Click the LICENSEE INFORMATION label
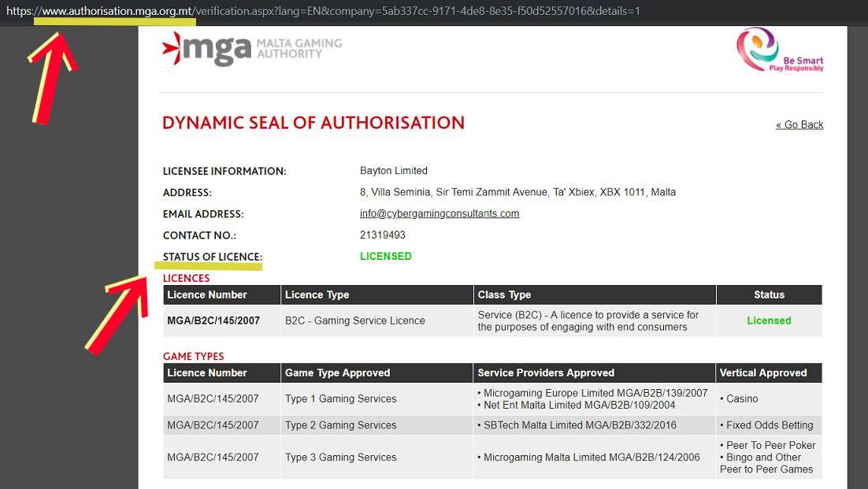Image resolution: width=868 pixels, height=489 pixels. pos(224,171)
